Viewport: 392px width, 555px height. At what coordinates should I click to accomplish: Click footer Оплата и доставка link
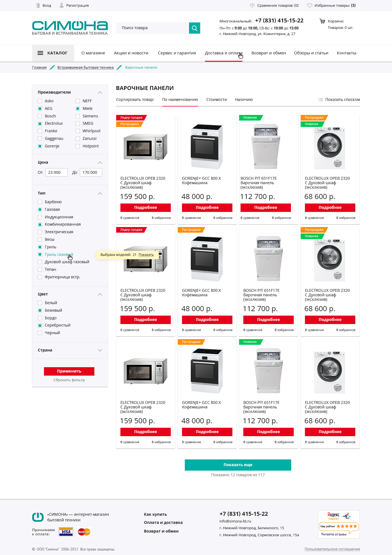tap(163, 522)
